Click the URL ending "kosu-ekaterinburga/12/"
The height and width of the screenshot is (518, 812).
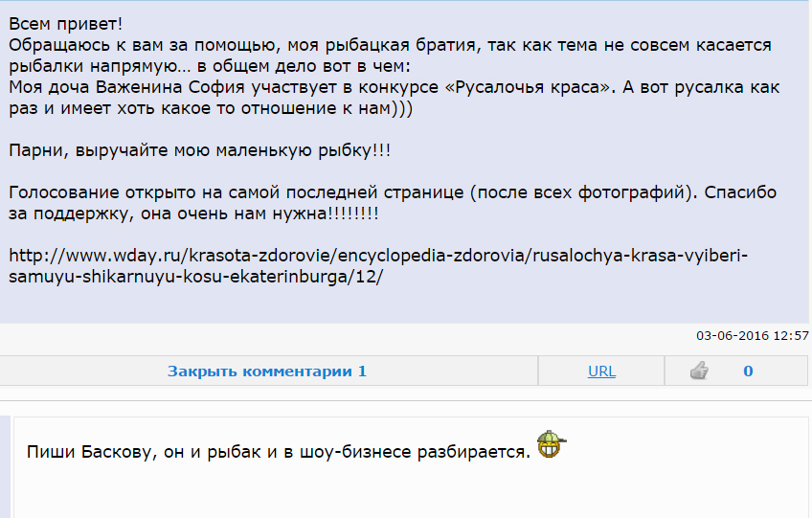(195, 278)
